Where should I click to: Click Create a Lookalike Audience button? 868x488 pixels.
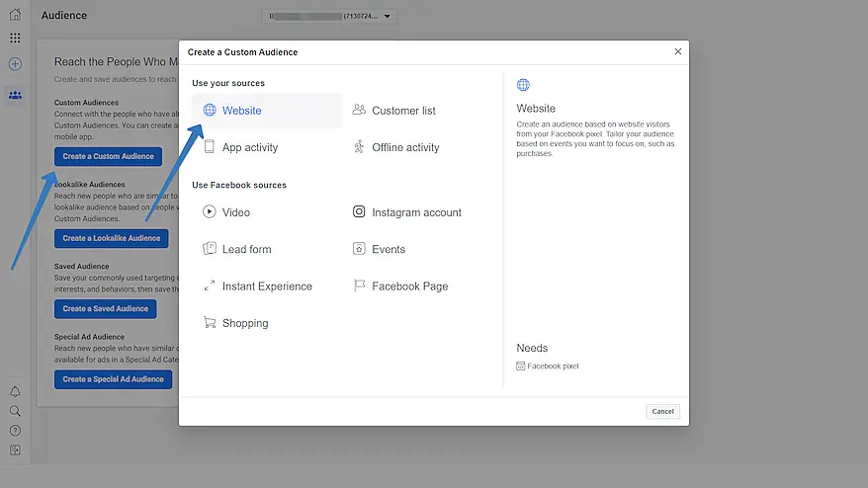112,238
